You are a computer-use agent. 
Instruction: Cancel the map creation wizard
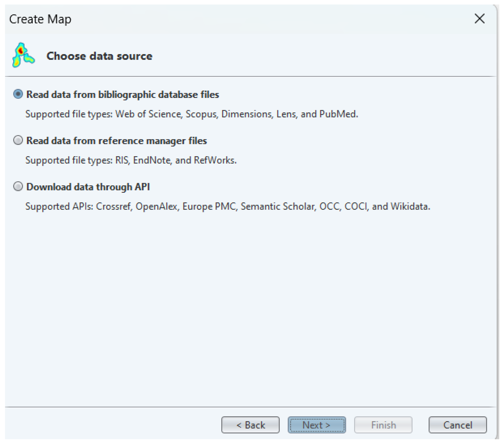(457, 425)
